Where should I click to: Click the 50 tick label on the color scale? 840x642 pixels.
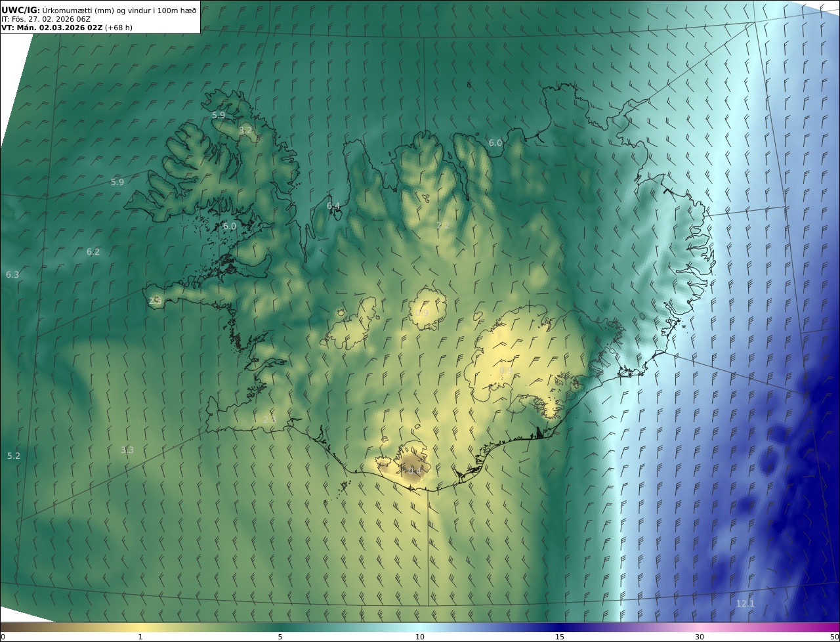pyautogui.click(x=835, y=637)
